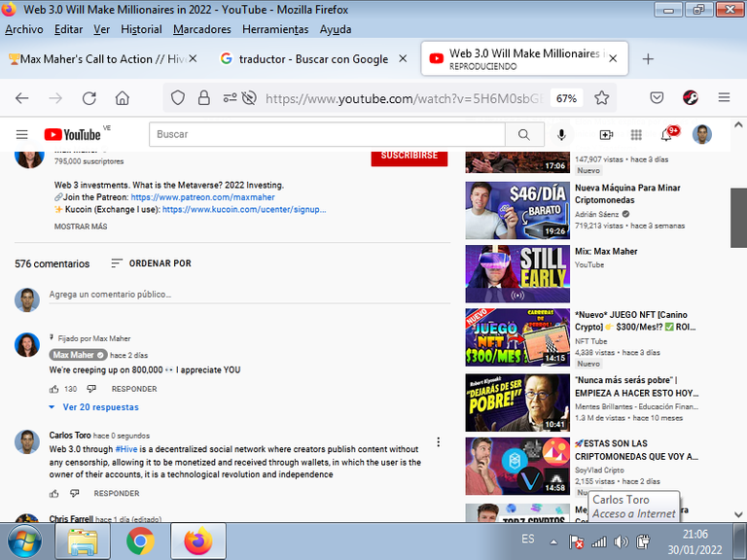Open the Kucoin signup link
The image size is (747, 560).
tap(244, 210)
